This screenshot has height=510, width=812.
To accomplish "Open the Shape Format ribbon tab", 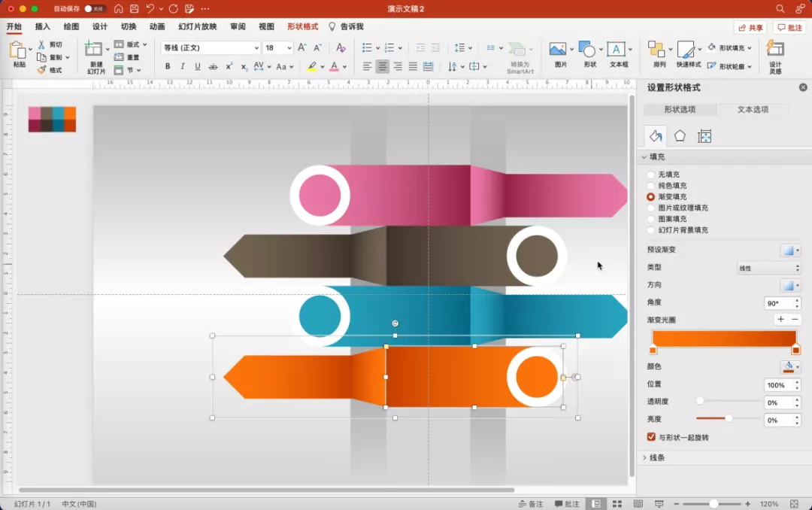I will (x=303, y=26).
